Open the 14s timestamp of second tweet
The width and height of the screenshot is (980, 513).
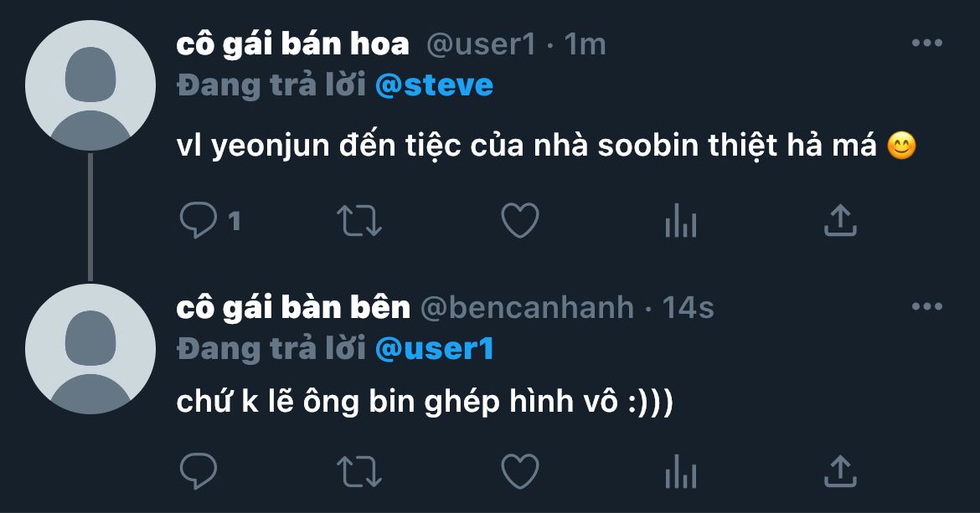point(688,308)
